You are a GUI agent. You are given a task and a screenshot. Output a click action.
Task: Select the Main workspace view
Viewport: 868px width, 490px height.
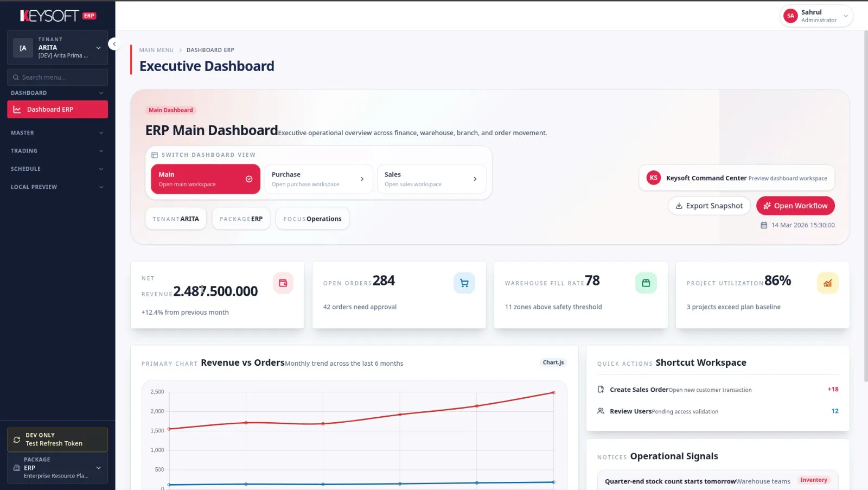click(x=206, y=179)
